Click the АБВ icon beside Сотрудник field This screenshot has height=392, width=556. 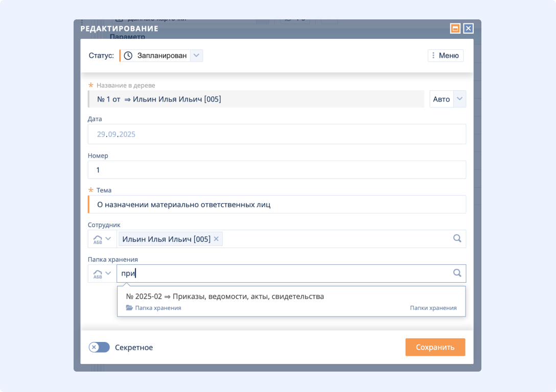tap(97, 239)
